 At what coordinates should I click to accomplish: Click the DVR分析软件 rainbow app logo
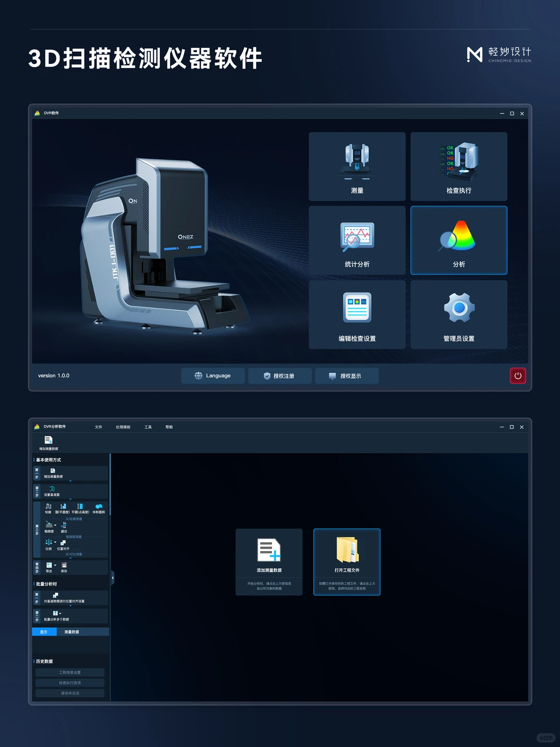(x=37, y=427)
